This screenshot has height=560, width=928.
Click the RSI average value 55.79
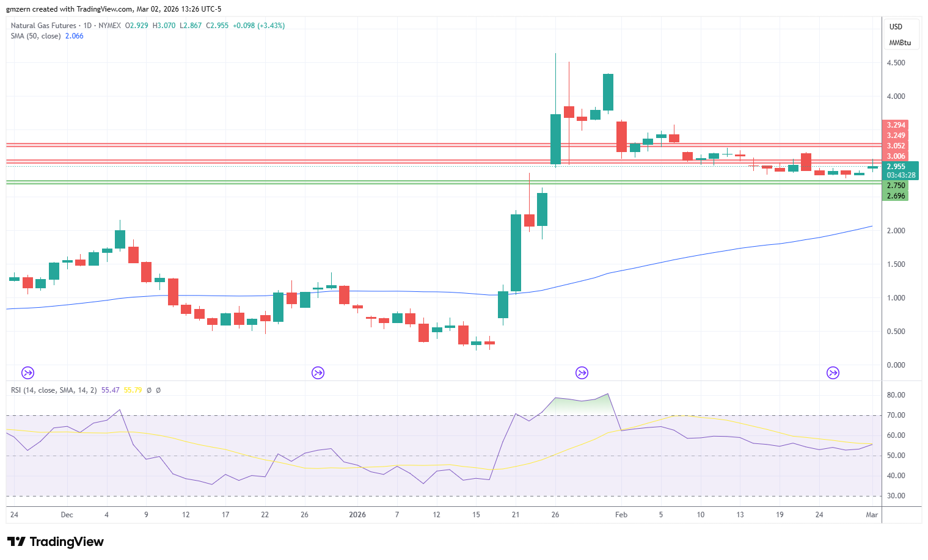(133, 390)
